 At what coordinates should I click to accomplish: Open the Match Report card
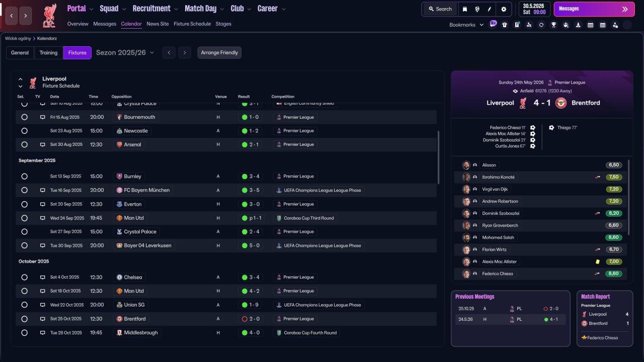tap(605, 318)
